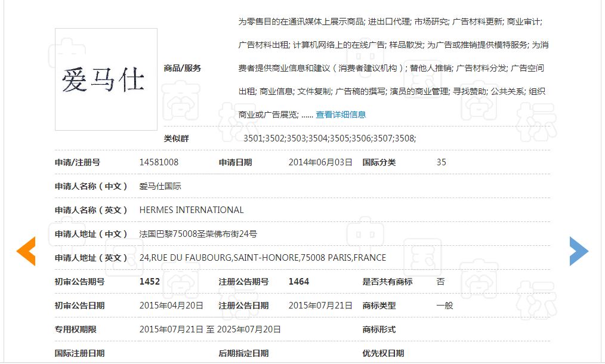
Task: Click the 后期指定日期 label
Action: 243,354
